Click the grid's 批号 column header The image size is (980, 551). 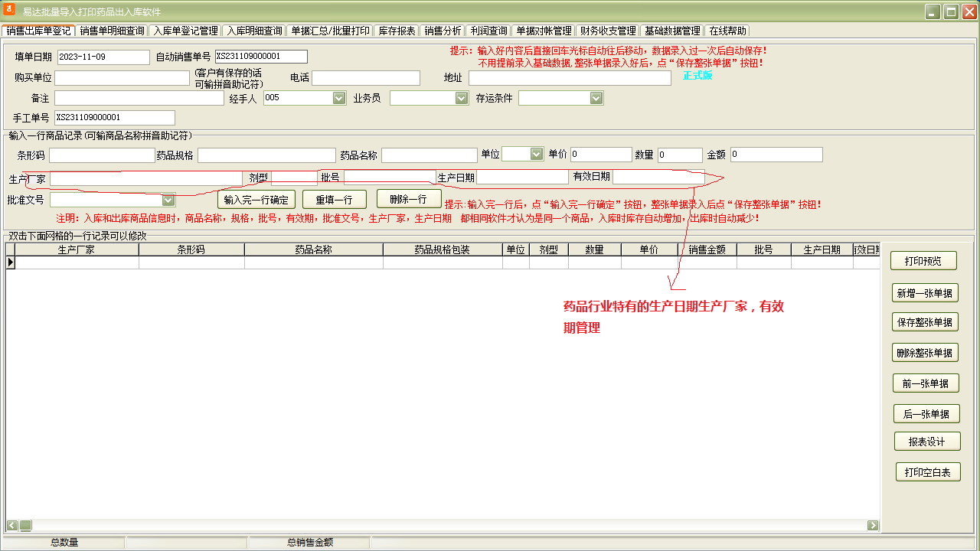764,249
